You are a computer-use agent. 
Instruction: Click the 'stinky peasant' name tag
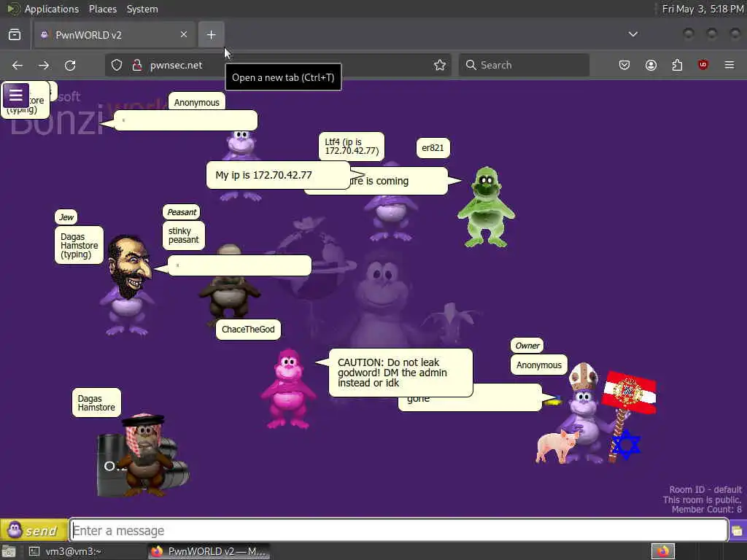pyautogui.click(x=183, y=236)
